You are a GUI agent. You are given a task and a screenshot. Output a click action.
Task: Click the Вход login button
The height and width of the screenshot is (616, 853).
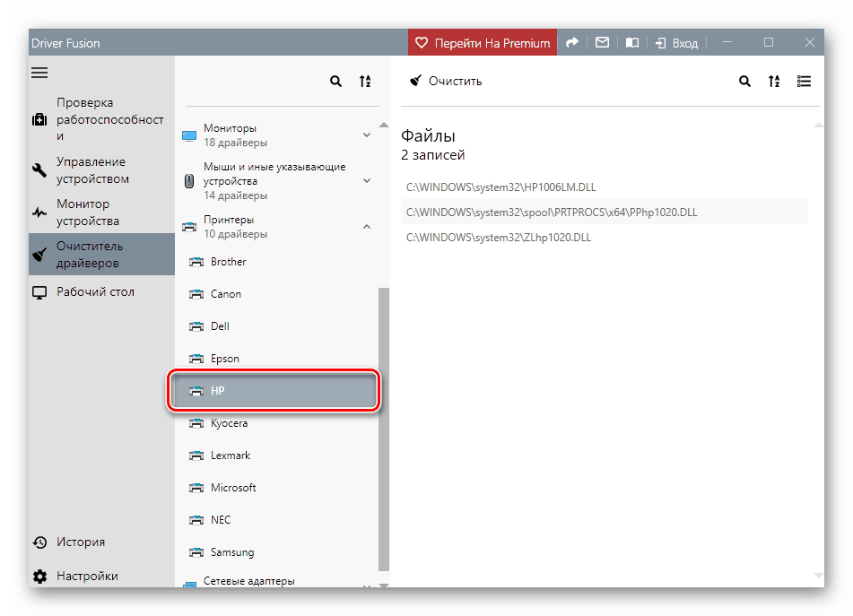pyautogui.click(x=676, y=44)
